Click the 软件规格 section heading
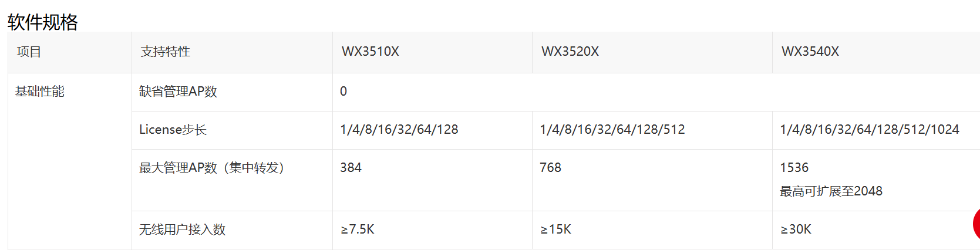The width and height of the screenshot is (980, 250). click(x=43, y=22)
